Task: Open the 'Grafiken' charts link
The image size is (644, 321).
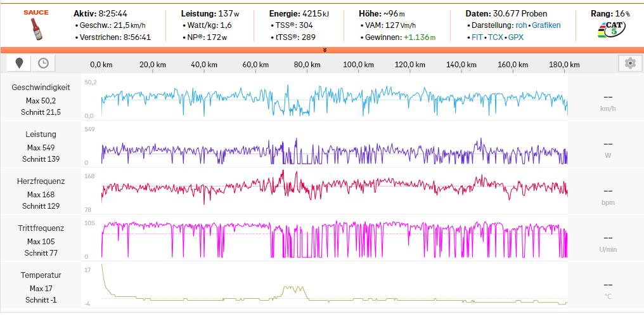Action: click(x=546, y=25)
